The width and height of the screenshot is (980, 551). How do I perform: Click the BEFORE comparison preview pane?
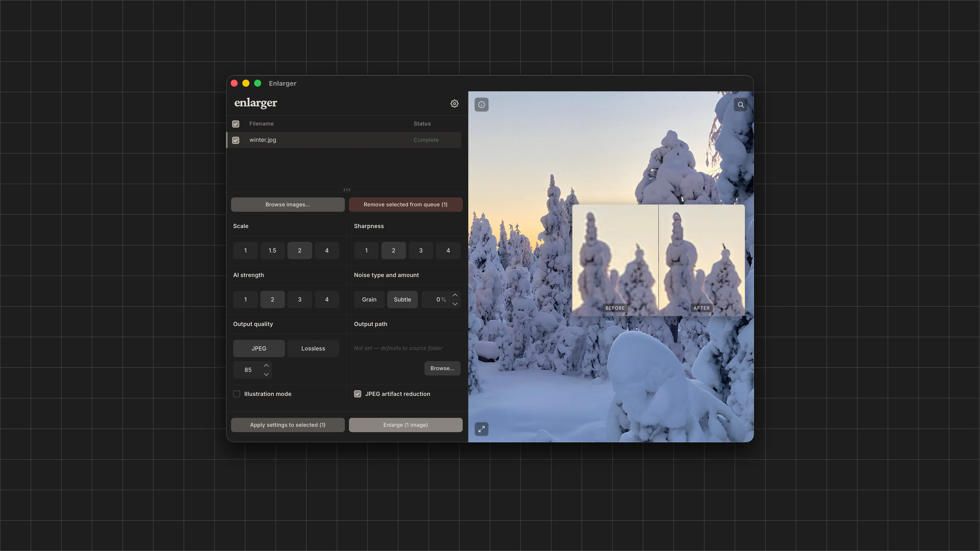pos(615,260)
